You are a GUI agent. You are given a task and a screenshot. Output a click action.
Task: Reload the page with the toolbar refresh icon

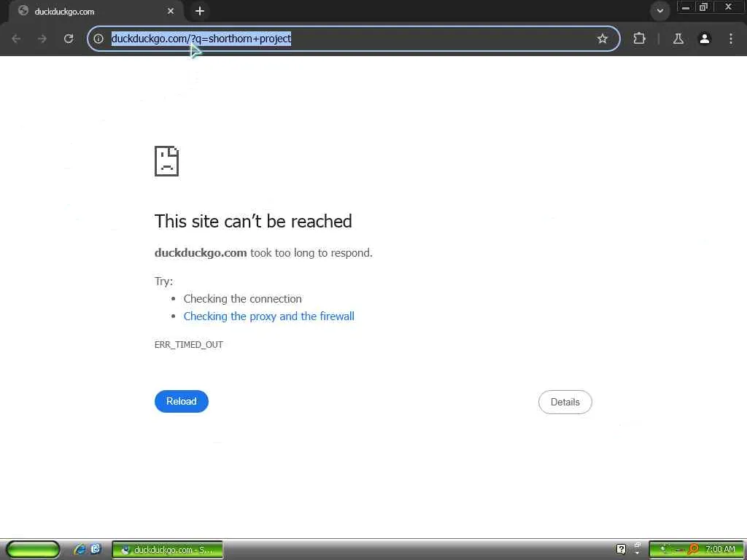[x=69, y=39]
